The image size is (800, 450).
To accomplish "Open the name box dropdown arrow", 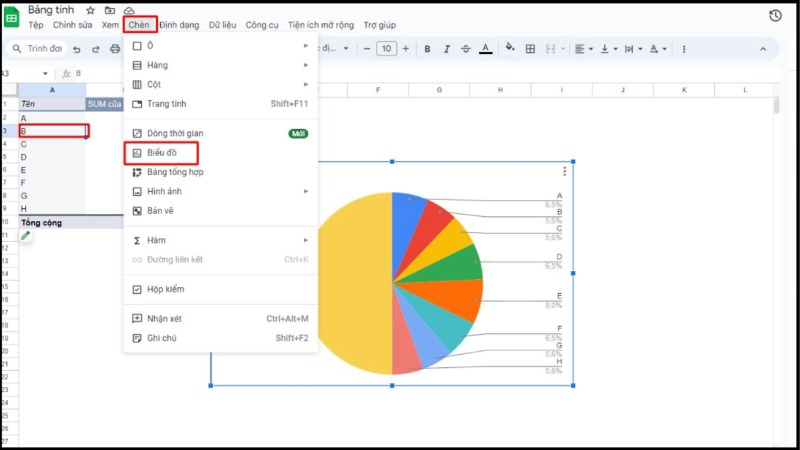I will pyautogui.click(x=45, y=73).
